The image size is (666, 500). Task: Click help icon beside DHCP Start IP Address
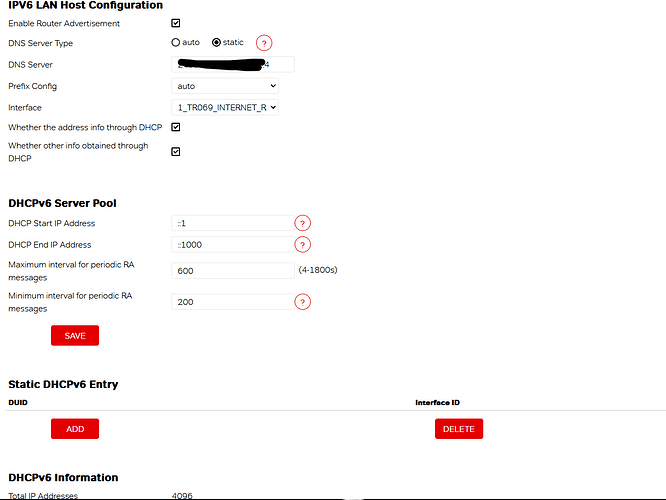pyautogui.click(x=302, y=223)
